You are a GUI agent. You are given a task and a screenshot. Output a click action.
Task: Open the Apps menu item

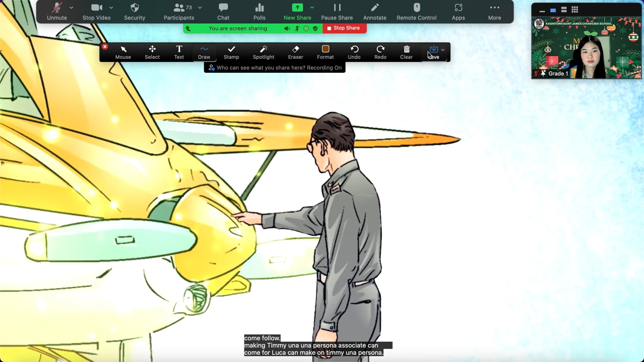tap(458, 12)
